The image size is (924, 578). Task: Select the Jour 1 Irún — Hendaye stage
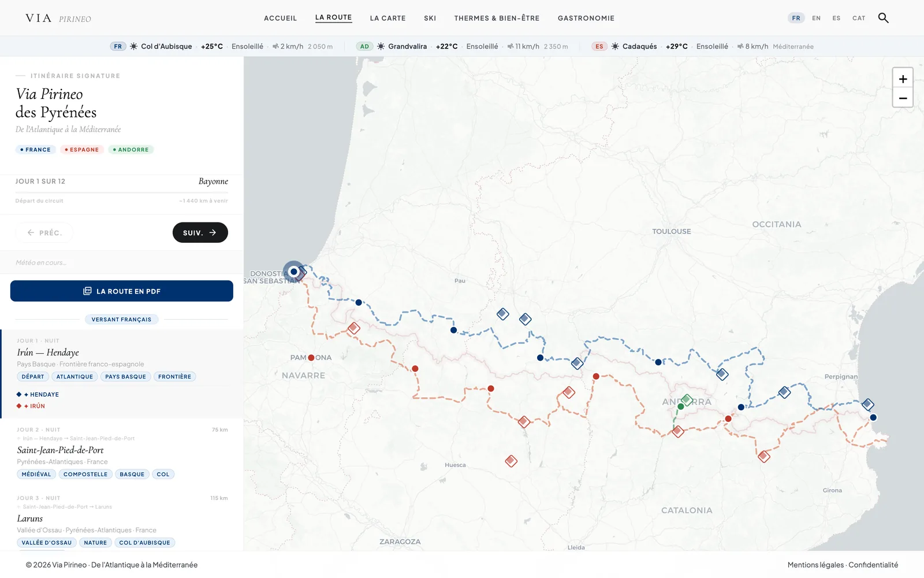(122, 373)
